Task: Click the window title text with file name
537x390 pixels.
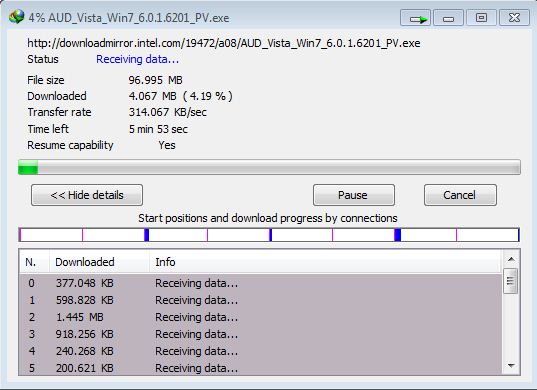Action: 129,18
